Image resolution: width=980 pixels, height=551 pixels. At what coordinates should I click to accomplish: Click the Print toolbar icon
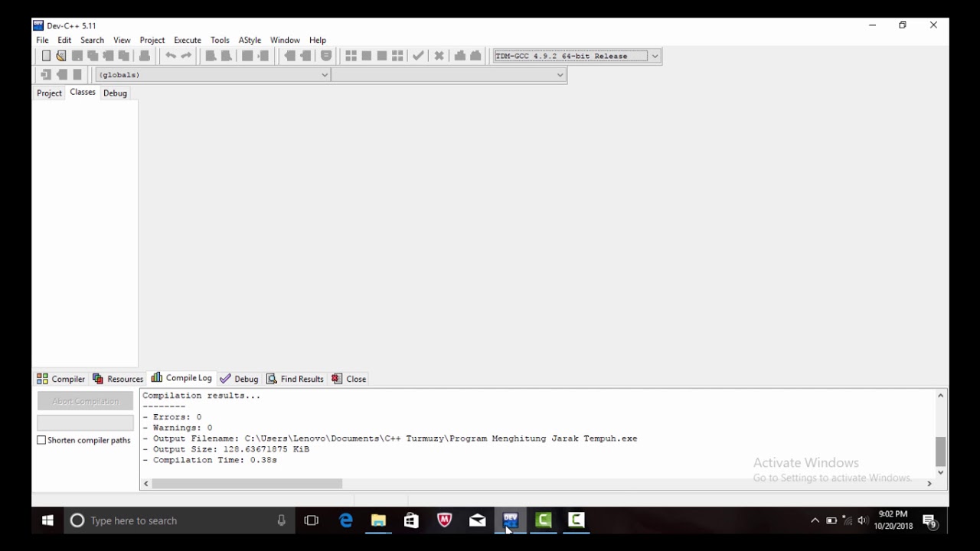coord(145,56)
